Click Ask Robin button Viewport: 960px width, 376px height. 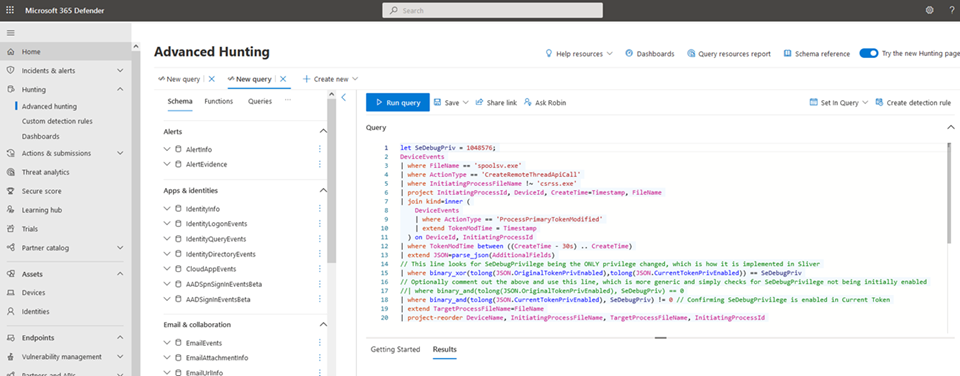[545, 103]
